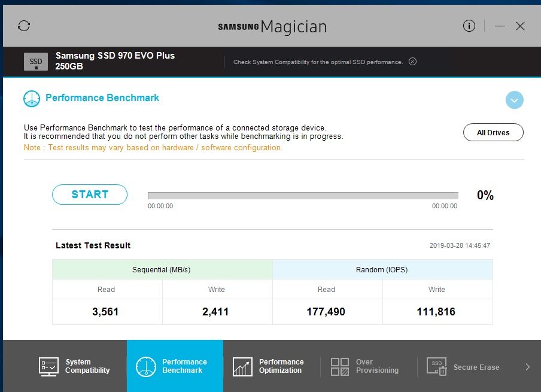Click the Performance Benchmark gauge icon in the bottom bar
541x392 pixels.
[146, 366]
